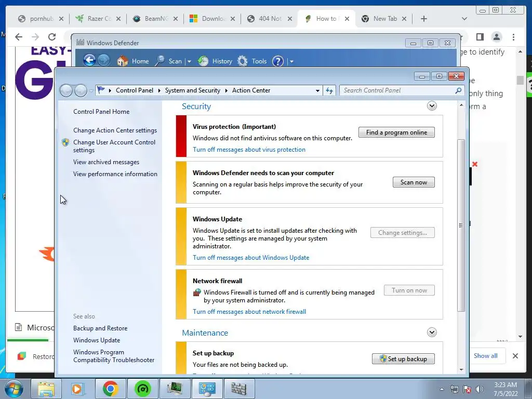Click the Windows Defender wall taskbar icon

[x=239, y=389]
